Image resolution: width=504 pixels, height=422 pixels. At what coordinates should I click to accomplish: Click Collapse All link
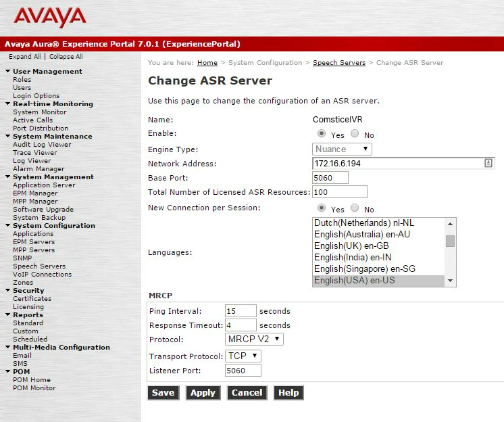[66, 57]
